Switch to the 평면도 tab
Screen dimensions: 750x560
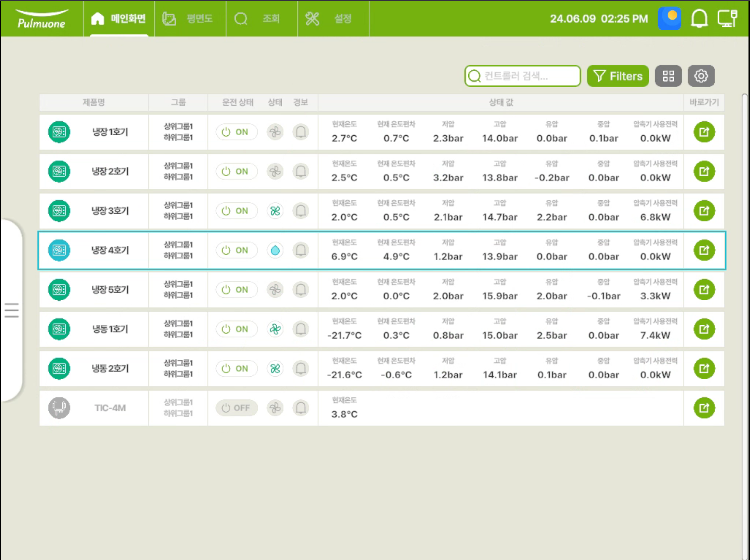click(x=190, y=18)
